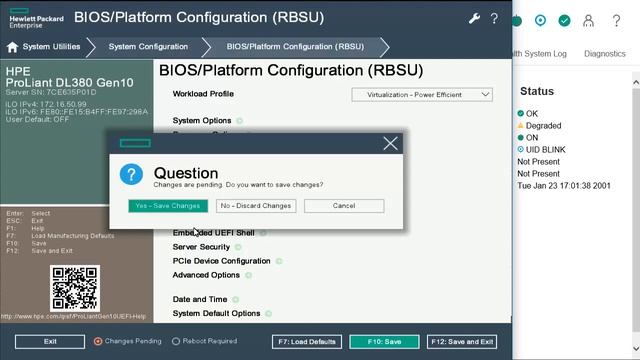Click the ProLiant Gen10 UEFI help URL

(73, 317)
